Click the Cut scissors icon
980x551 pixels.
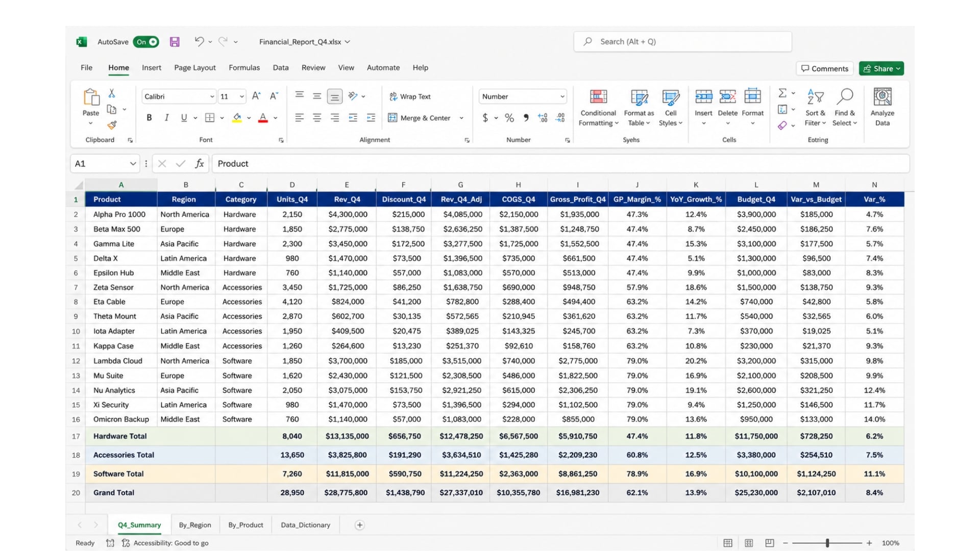112,93
